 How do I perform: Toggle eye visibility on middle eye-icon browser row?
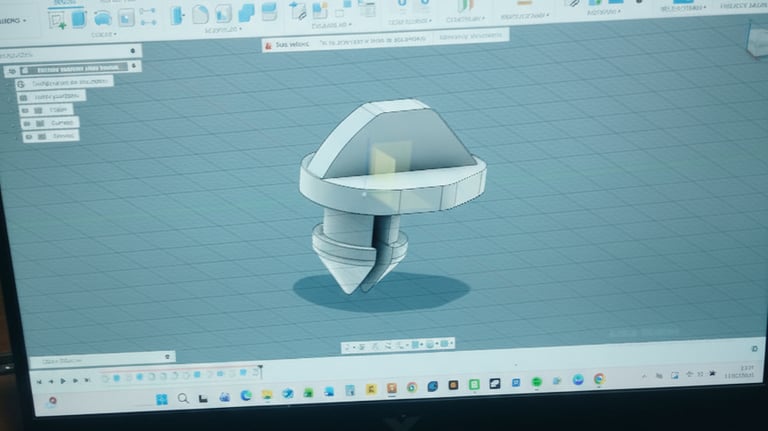[x=27, y=123]
